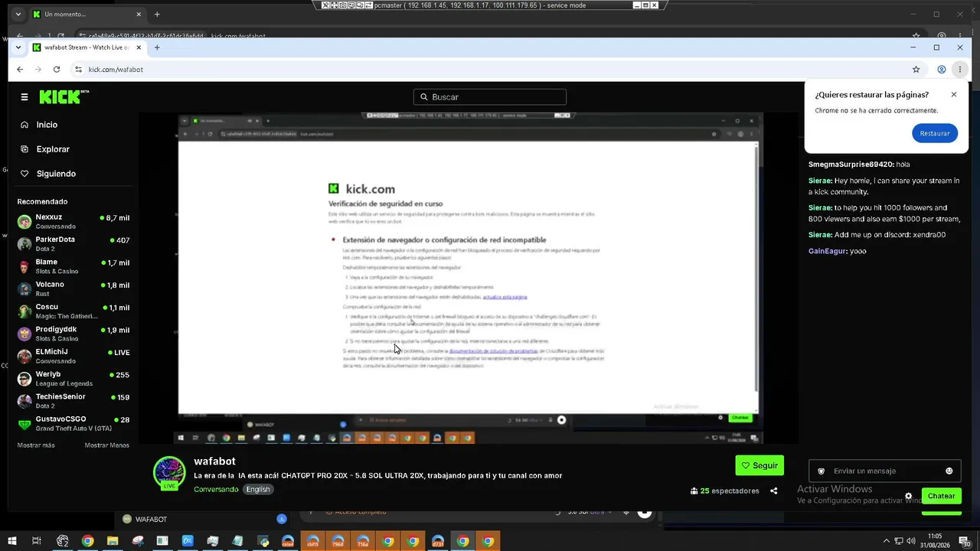This screenshot has width=980, height=551.
Task: Click SmegmaSurprise69420 username in chat
Action: tap(851, 165)
